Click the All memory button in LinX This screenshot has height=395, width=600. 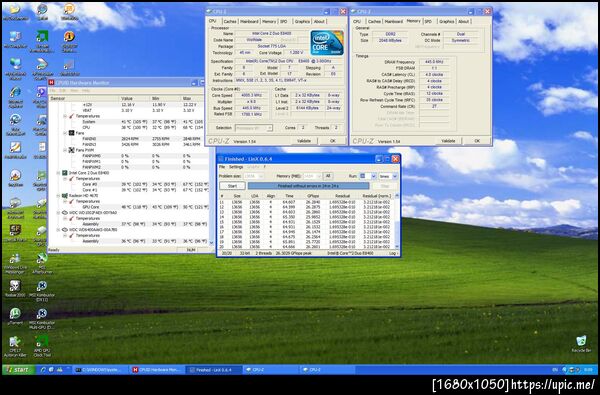(x=328, y=176)
